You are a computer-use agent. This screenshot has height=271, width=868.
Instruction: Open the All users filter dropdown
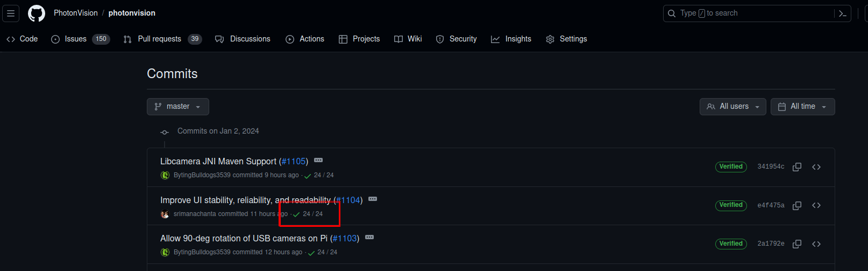(x=732, y=107)
